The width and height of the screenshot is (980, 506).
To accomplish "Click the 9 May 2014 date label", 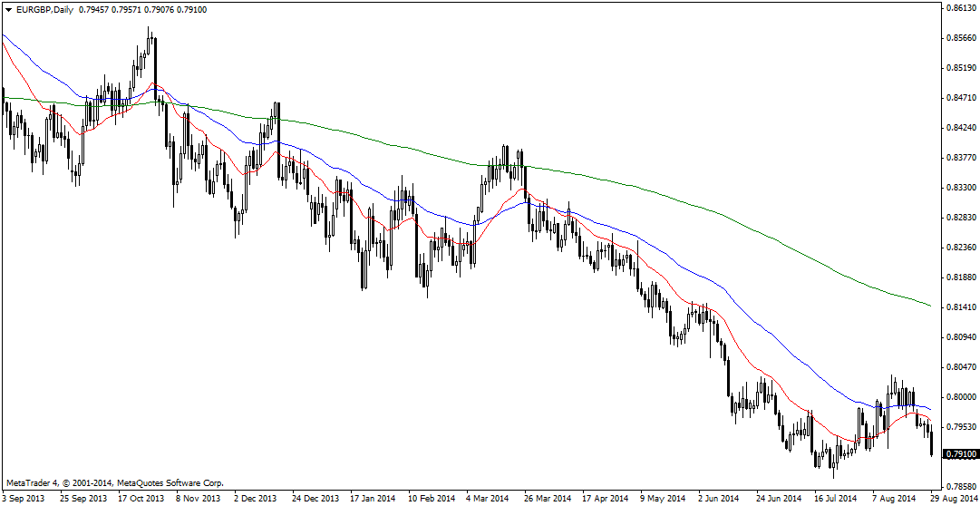I will (664, 498).
